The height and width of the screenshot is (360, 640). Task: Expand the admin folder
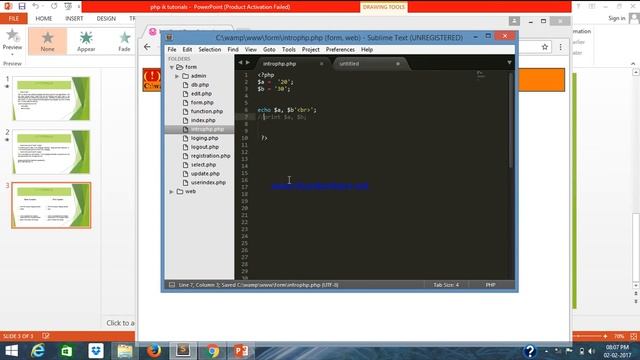[x=177, y=76]
